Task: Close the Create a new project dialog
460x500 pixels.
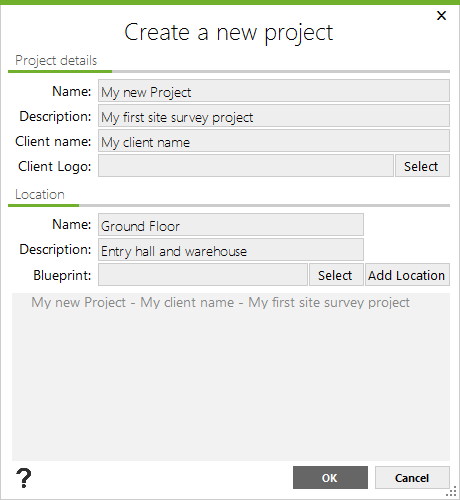Action: [441, 15]
